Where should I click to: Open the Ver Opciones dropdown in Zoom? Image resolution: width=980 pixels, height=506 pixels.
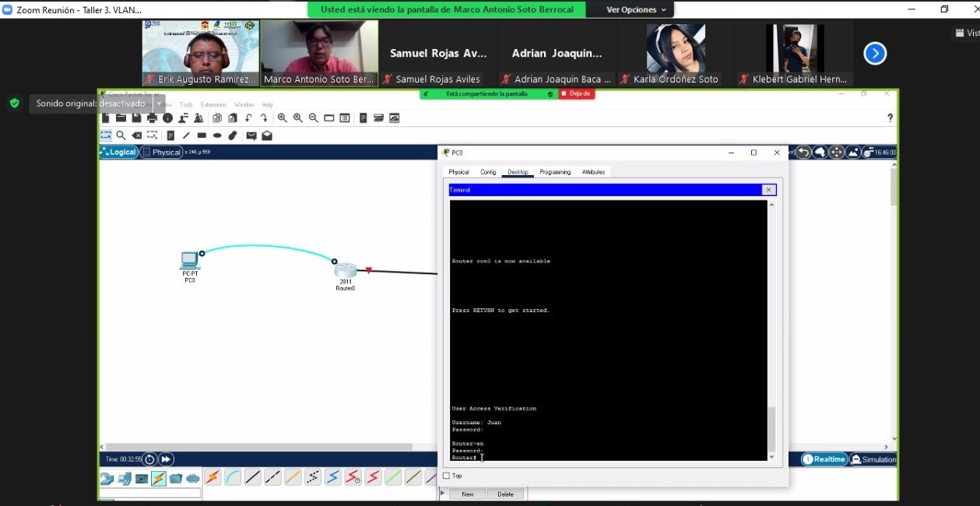point(637,9)
